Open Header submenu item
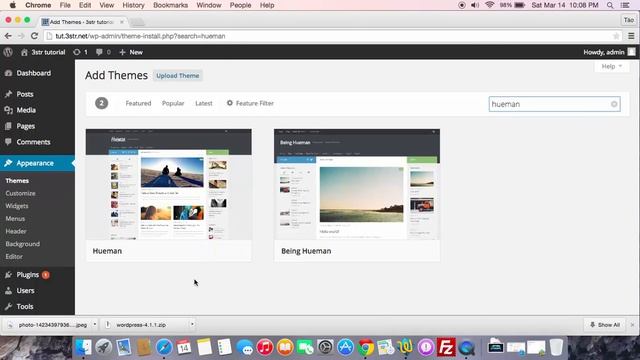This screenshot has width=640, height=360. 16,231
